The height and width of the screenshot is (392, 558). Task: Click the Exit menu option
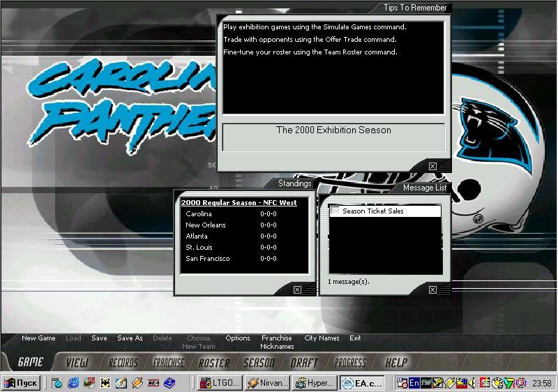355,338
